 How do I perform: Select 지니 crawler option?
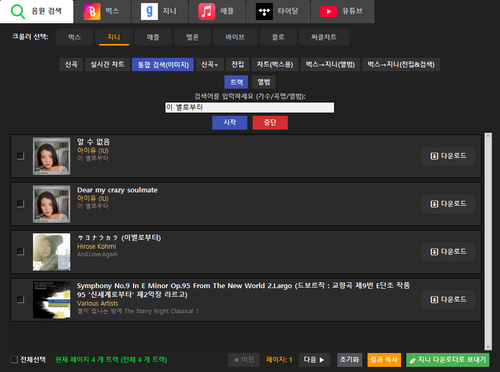pyautogui.click(x=114, y=37)
